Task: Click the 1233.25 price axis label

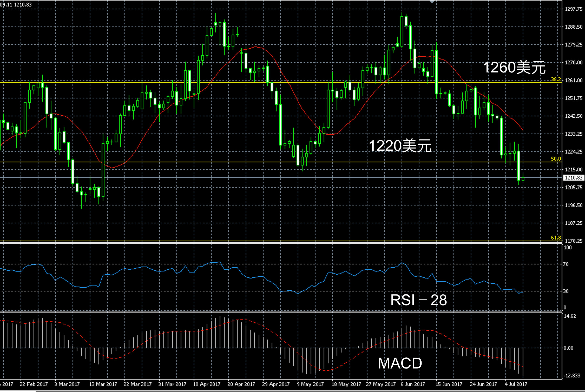Action: pyautogui.click(x=574, y=134)
